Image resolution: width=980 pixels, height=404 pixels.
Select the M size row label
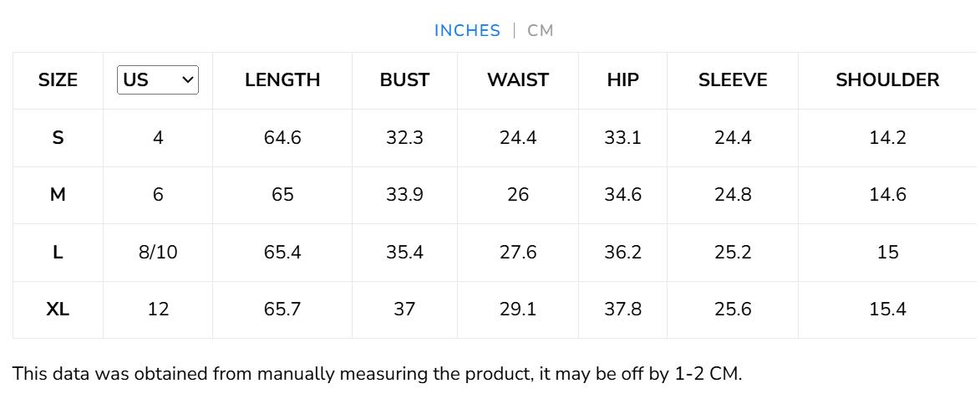click(58, 195)
